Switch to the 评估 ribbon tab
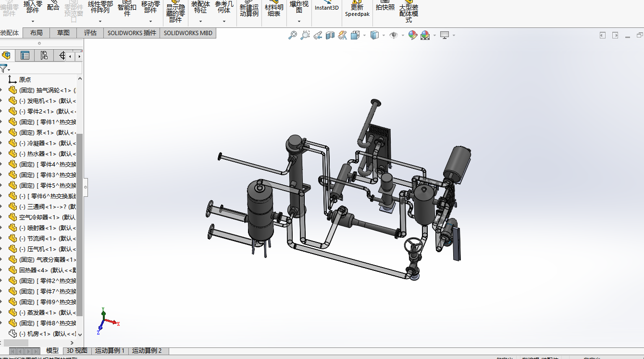This screenshot has width=644, height=359. 90,33
